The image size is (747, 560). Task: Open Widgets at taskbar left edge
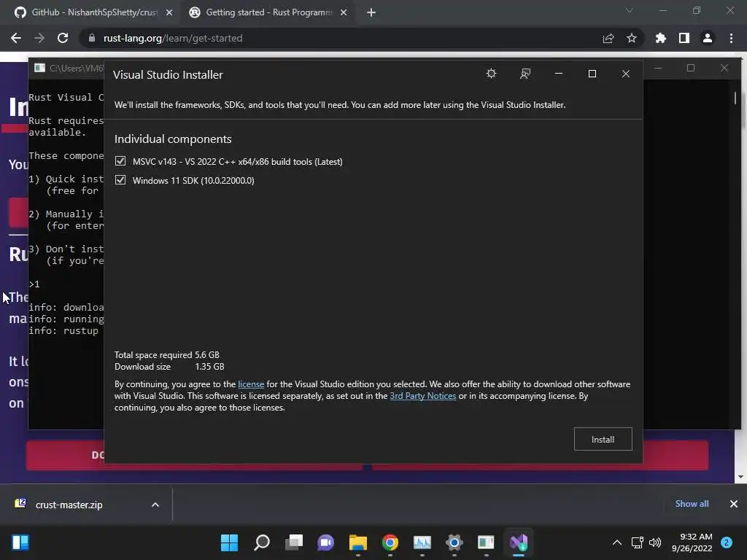20,542
